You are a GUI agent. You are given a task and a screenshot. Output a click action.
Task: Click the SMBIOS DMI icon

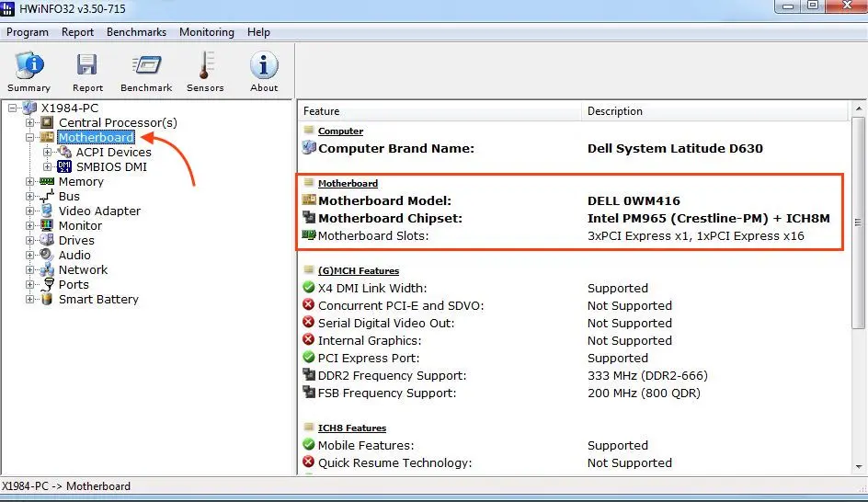click(64, 166)
